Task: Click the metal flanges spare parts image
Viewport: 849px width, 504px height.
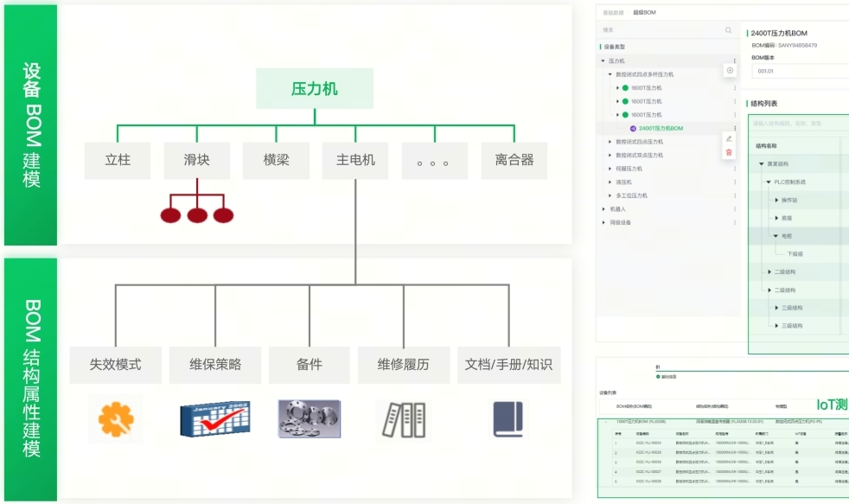Action: click(309, 418)
